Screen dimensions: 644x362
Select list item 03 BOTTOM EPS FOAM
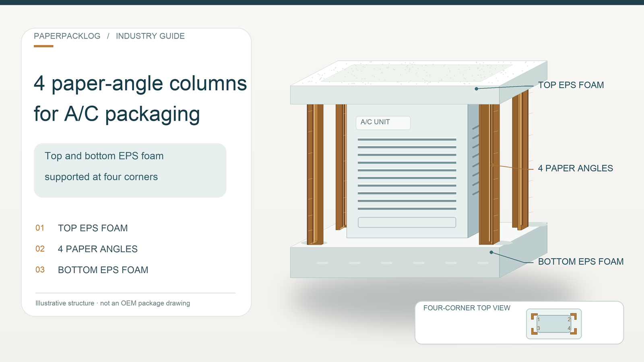tap(92, 270)
